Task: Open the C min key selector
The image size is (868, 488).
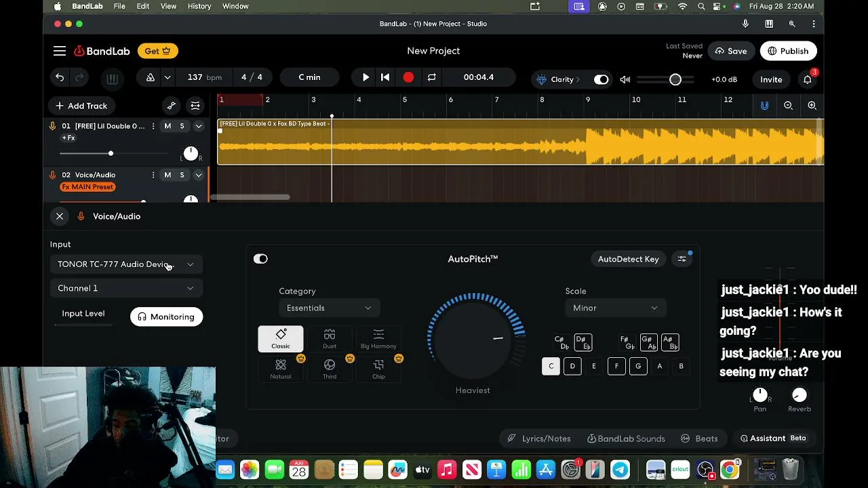Action: 309,77
